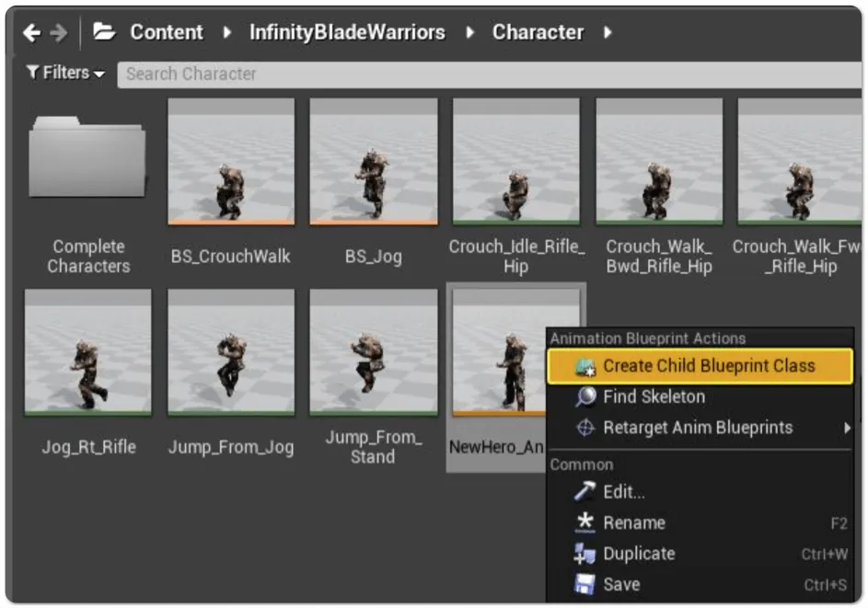Select the Jump_From_Stand animation thumbnail
The width and height of the screenshot is (868, 608).
pos(373,352)
